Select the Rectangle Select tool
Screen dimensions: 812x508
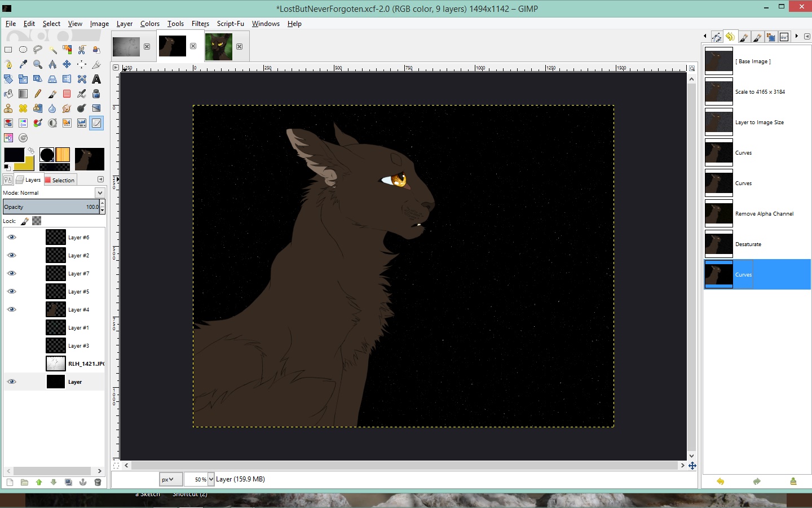point(8,50)
